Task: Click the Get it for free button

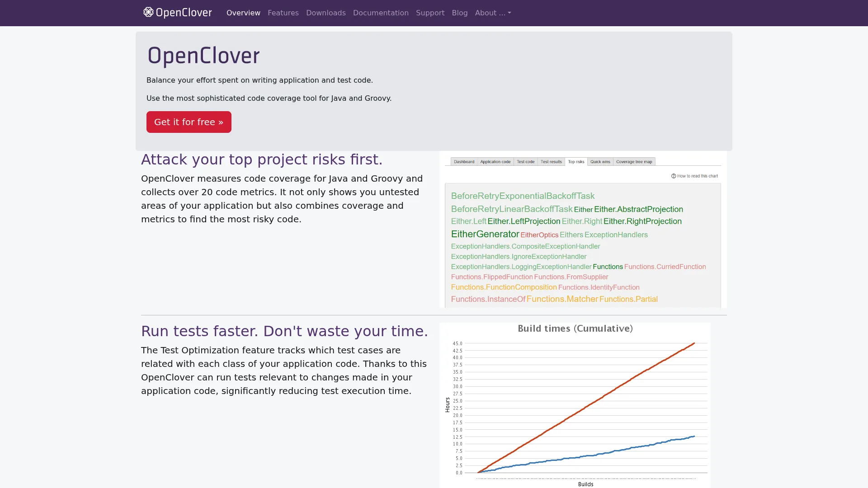Action: click(189, 122)
